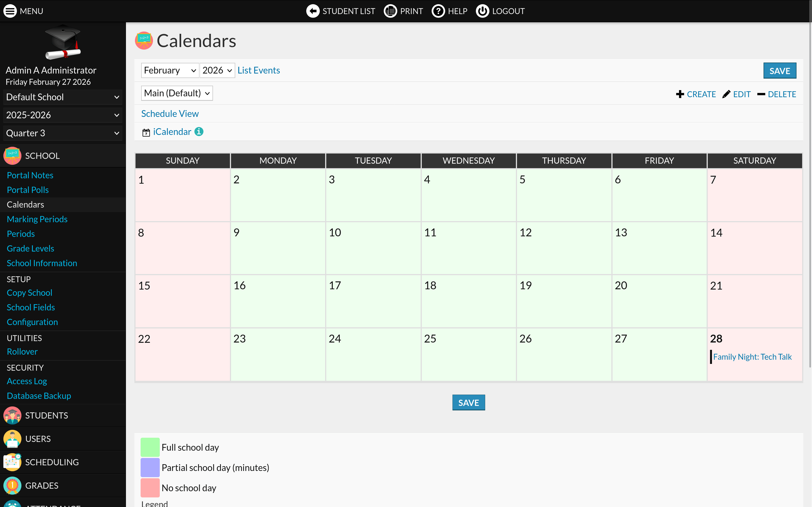812x507 pixels.
Task: Click the Users module icon
Action: point(12,439)
